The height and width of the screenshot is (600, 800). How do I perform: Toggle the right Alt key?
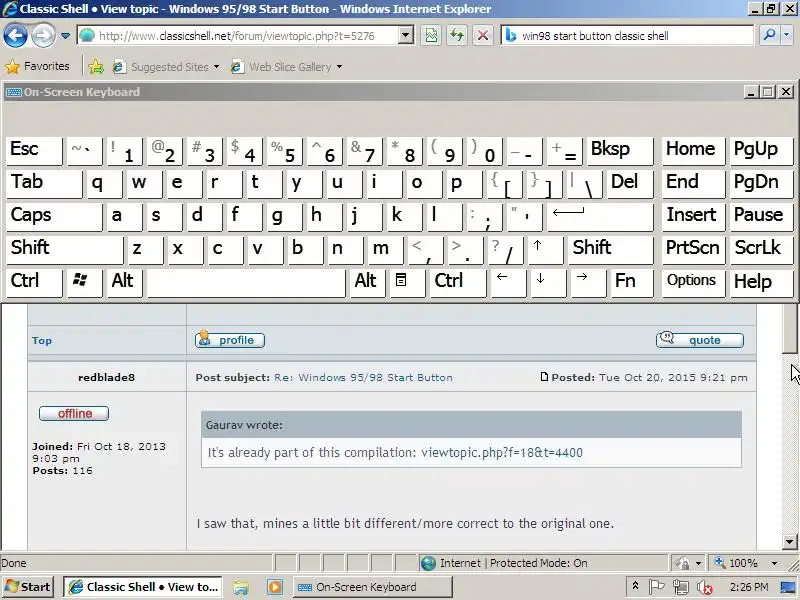[x=368, y=283]
